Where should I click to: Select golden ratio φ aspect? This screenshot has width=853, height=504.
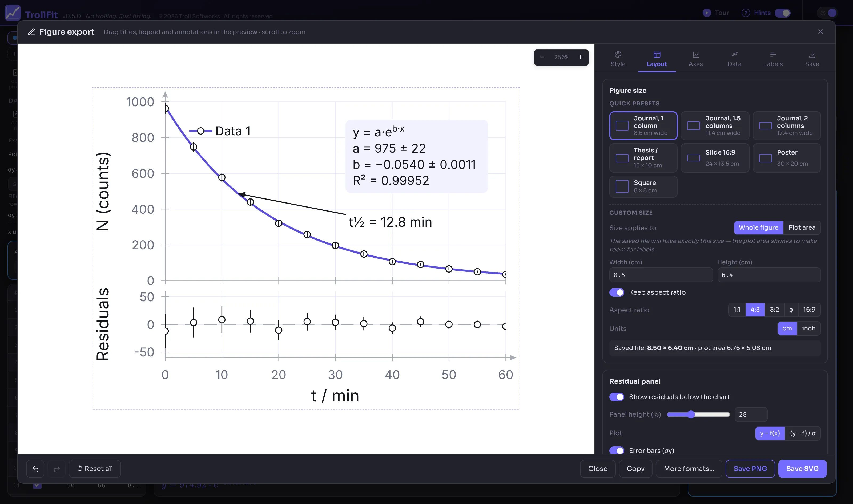[791, 310]
